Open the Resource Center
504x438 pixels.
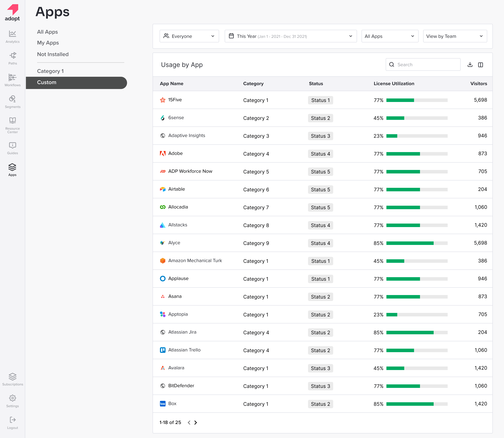pyautogui.click(x=12, y=125)
